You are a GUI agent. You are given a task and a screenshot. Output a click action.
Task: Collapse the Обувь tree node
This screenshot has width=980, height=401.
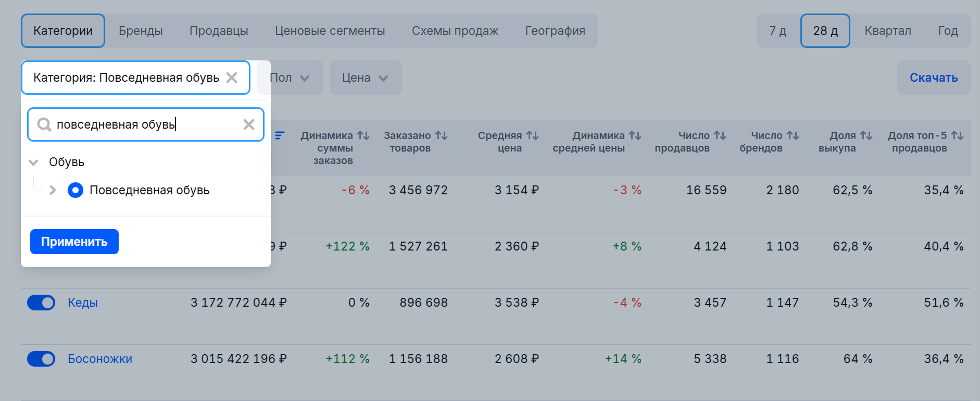[33, 162]
